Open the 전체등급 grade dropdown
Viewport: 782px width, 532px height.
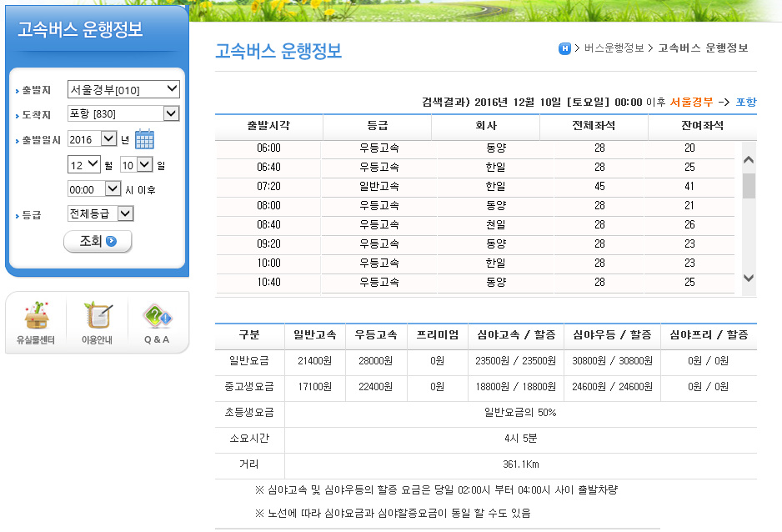[100, 213]
